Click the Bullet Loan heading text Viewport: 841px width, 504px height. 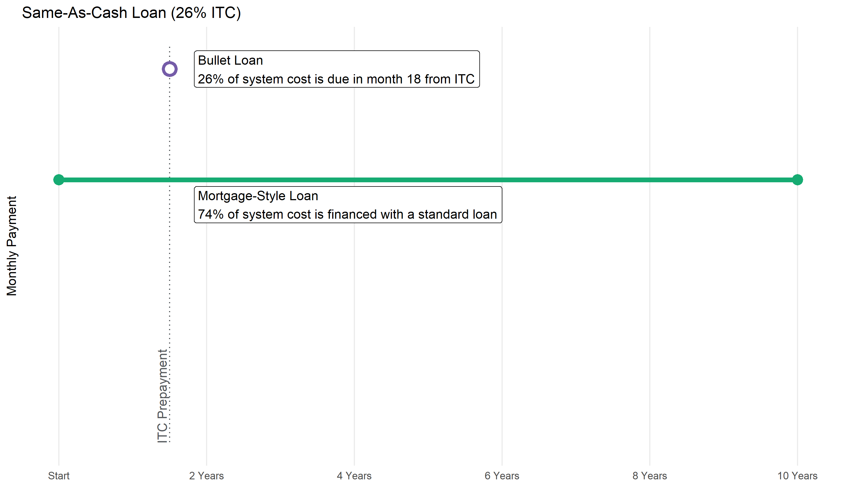point(230,60)
